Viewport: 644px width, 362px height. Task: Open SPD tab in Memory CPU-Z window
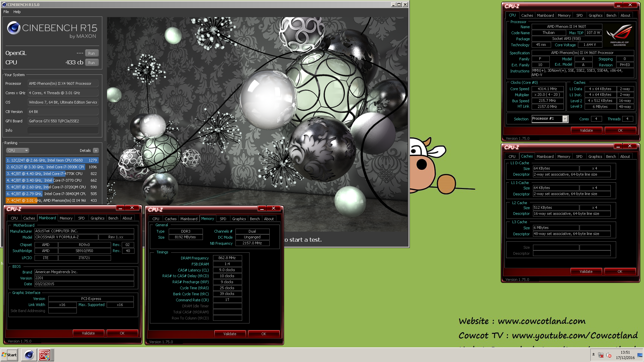(223, 219)
